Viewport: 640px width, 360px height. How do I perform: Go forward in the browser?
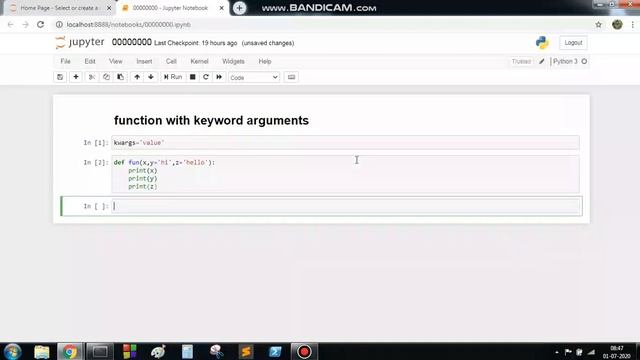coord(26,24)
